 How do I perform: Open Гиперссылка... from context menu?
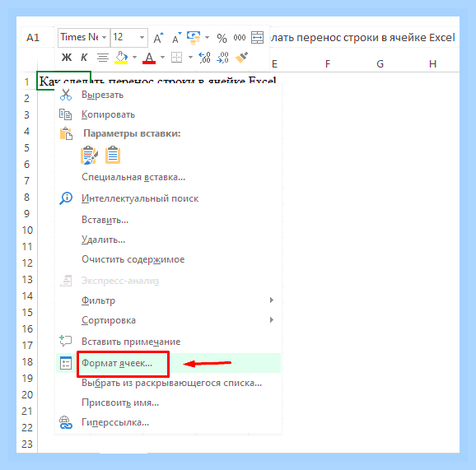pyautogui.click(x=169, y=422)
